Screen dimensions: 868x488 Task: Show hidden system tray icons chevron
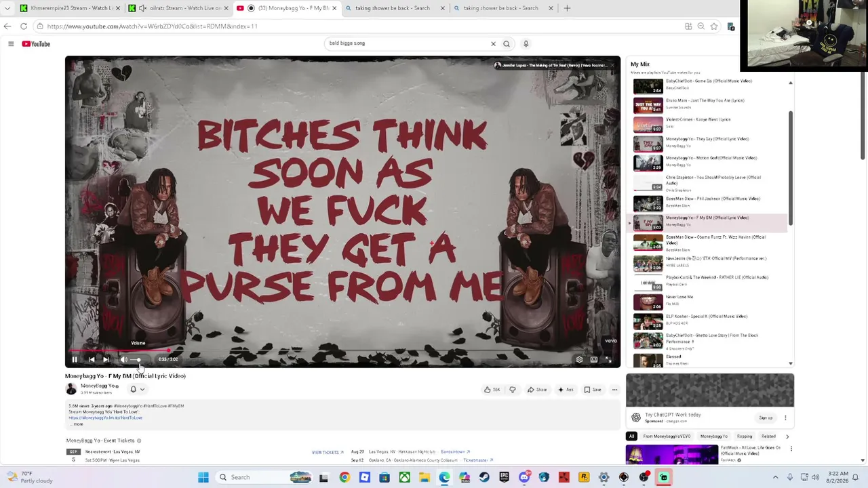[774, 477]
